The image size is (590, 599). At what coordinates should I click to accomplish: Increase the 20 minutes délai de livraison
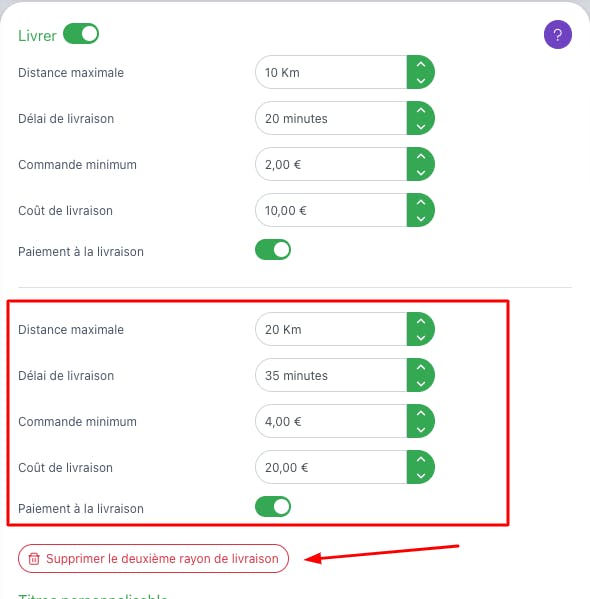pos(421,110)
